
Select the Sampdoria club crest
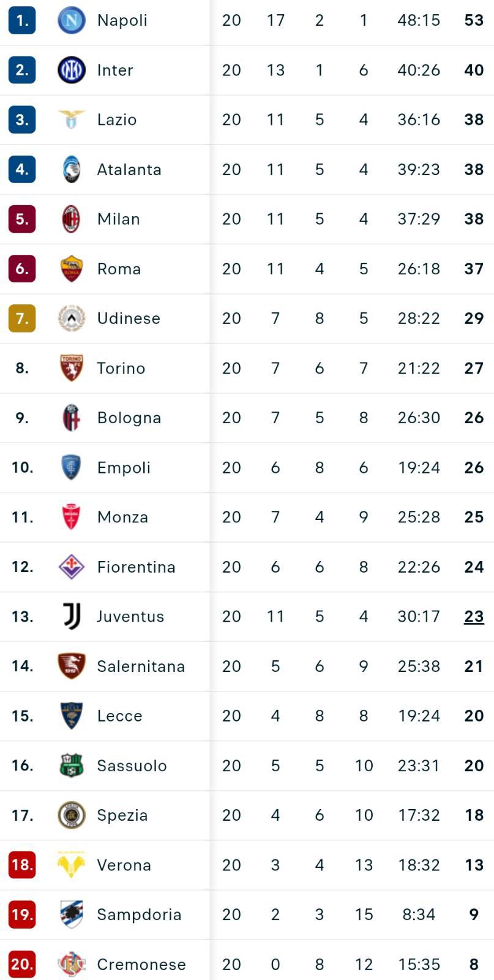(71, 914)
